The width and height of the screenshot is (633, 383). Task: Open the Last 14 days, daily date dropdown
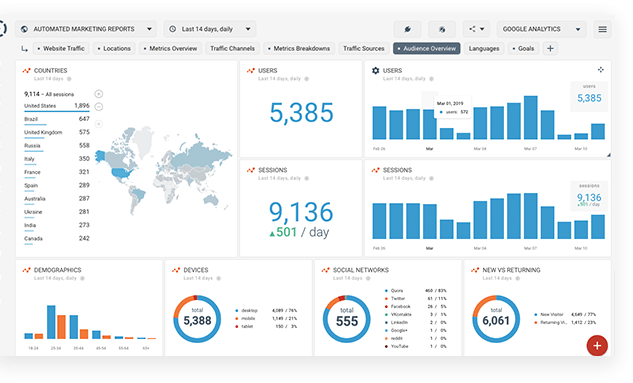pyautogui.click(x=210, y=29)
